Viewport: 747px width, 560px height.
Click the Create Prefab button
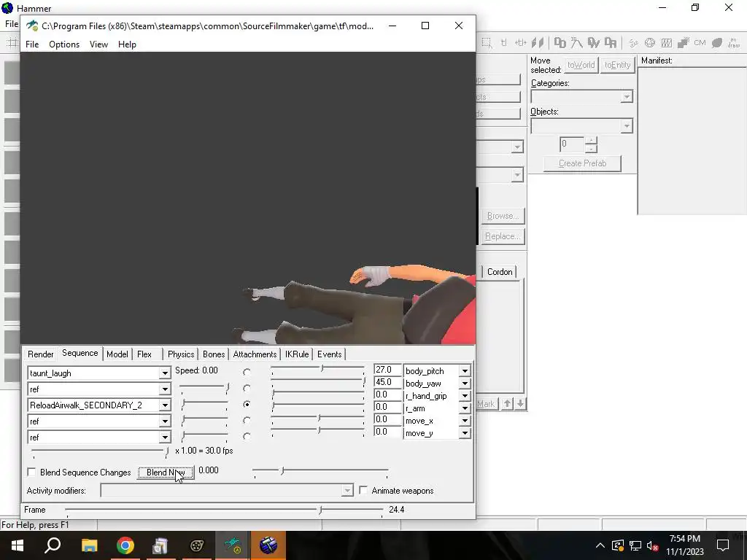click(x=582, y=163)
